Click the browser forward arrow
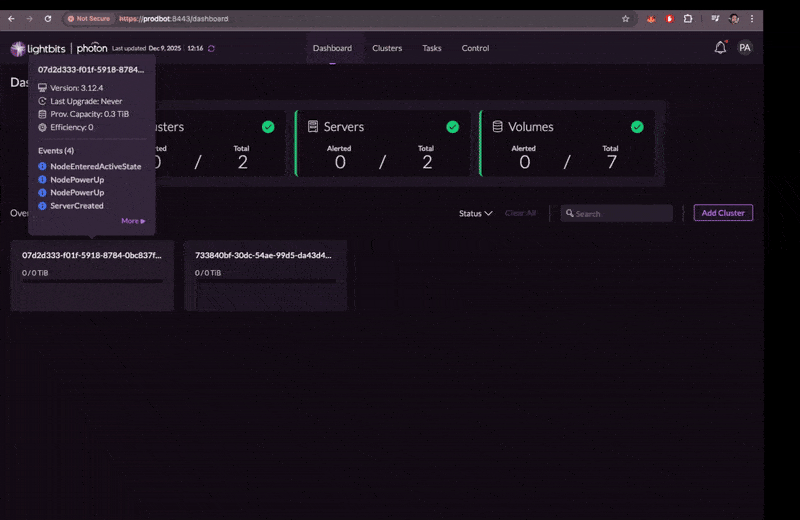 point(30,19)
